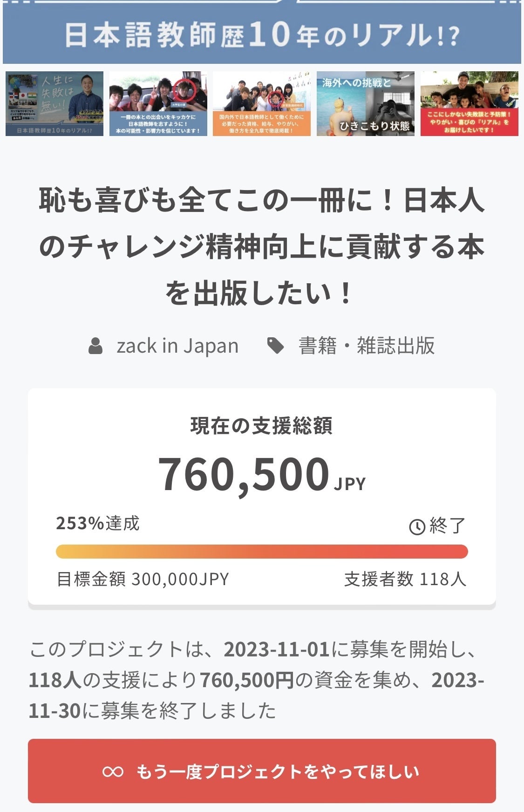Open the 書籍・雑誌出版 category link
Viewport: 524px width, 812px height.
(366, 346)
